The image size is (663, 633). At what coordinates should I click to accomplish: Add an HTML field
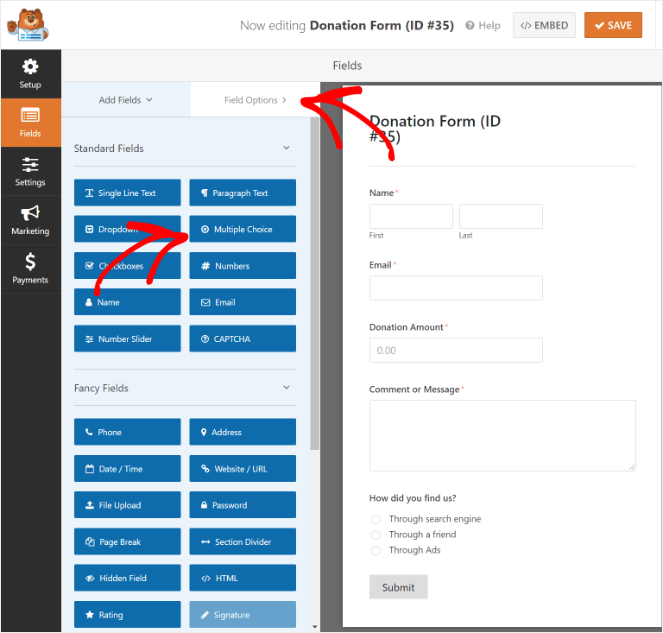point(242,578)
